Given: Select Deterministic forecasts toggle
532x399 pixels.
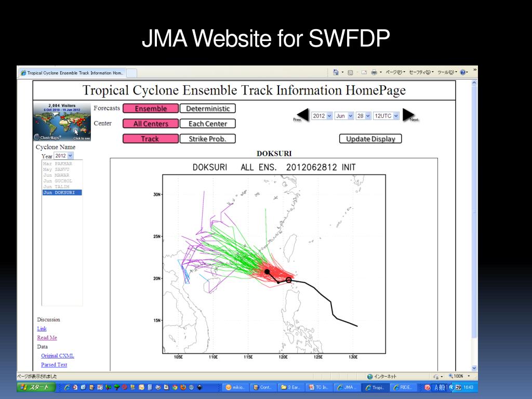Looking at the screenshot, I should click(208, 109).
